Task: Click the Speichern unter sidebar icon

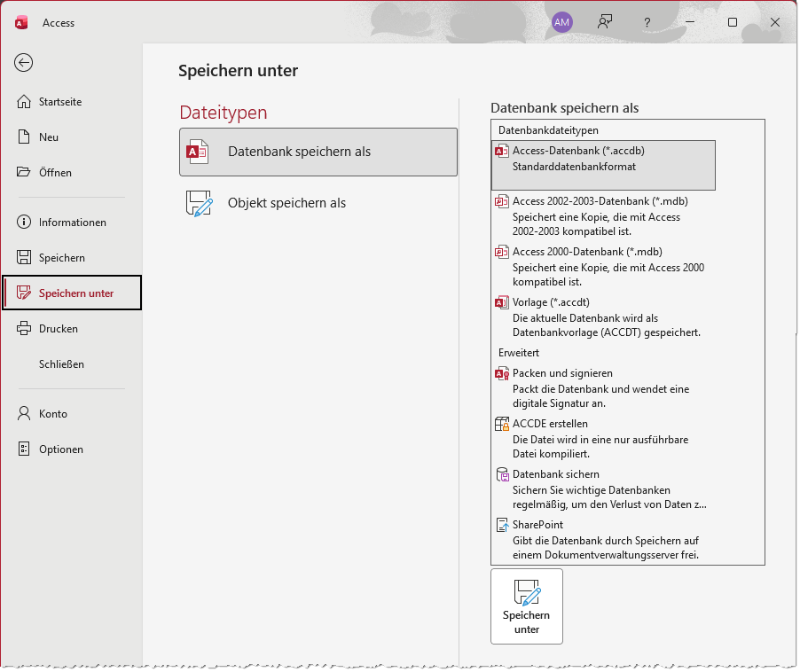Action: coord(24,293)
